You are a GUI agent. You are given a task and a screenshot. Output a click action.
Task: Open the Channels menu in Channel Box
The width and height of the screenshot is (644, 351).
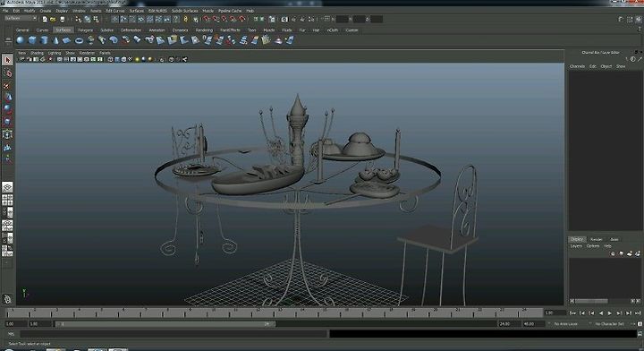577,66
